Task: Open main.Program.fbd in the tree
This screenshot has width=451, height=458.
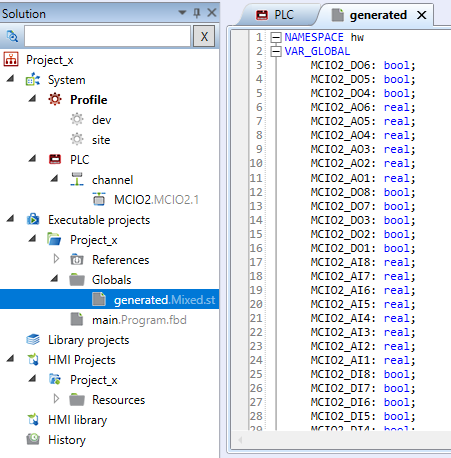Action: pos(139,320)
